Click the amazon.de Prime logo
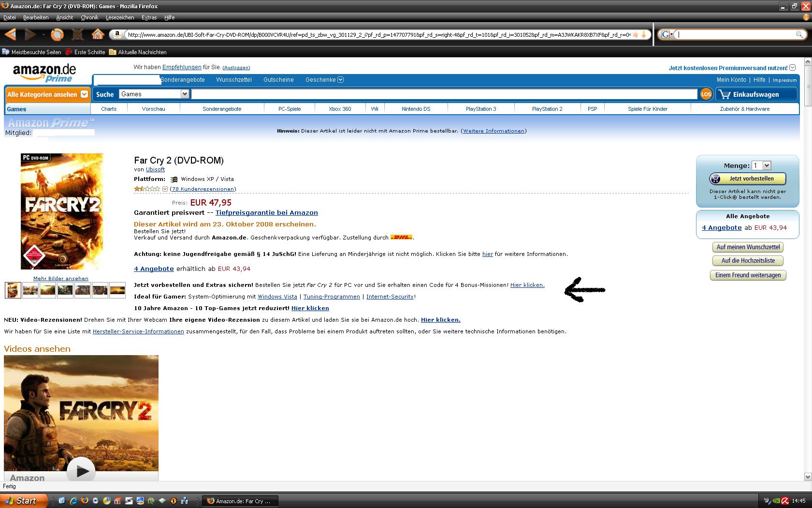This screenshot has width=812, height=508. click(44, 74)
